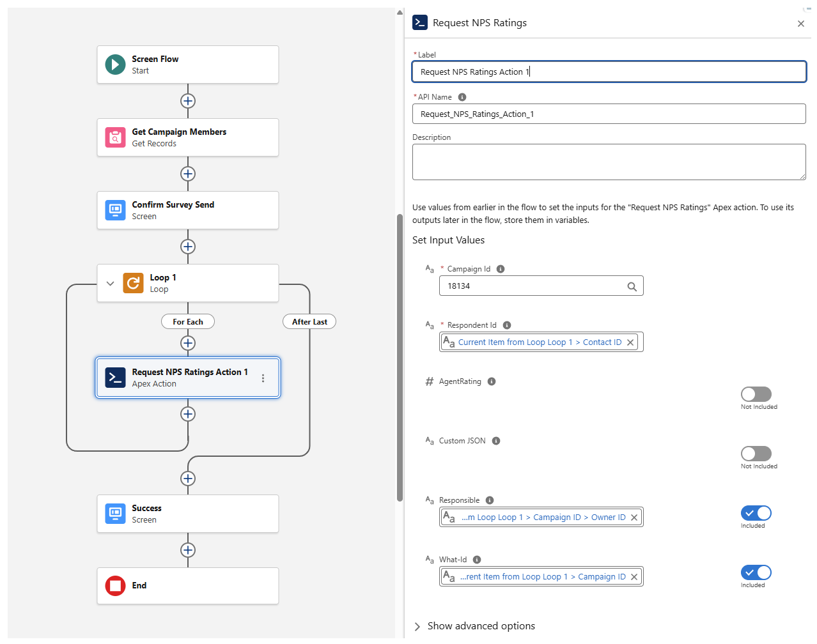Enable the AgentRating input toggle
This screenshot has width=817, height=644.
tap(756, 394)
